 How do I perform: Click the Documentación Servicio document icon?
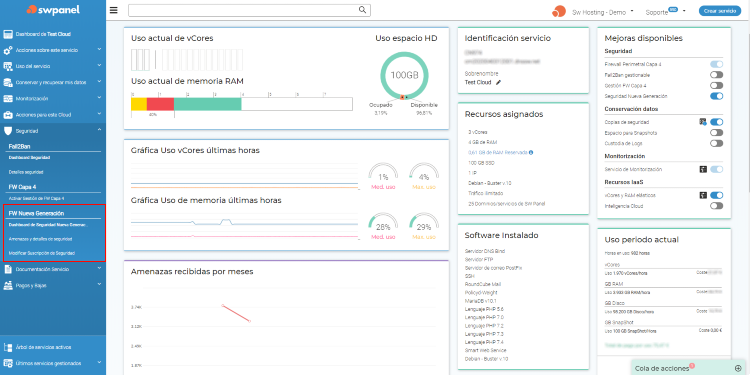tap(7, 269)
